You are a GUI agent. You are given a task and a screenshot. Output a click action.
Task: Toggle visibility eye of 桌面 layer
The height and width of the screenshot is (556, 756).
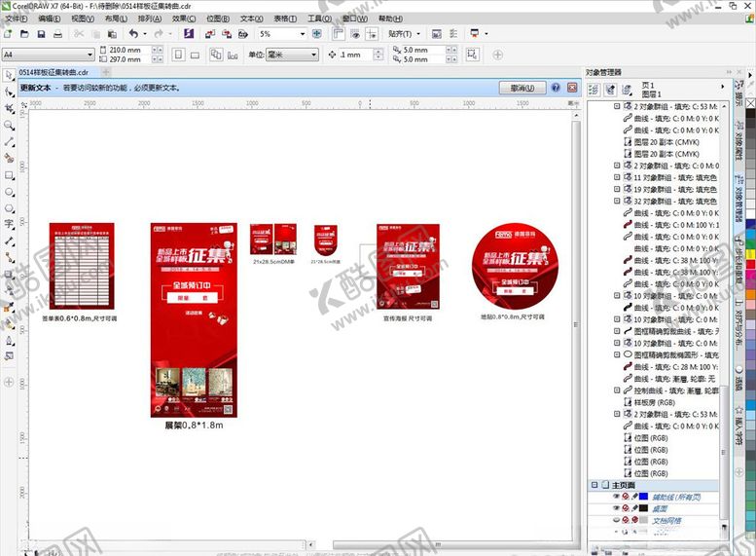pos(616,508)
